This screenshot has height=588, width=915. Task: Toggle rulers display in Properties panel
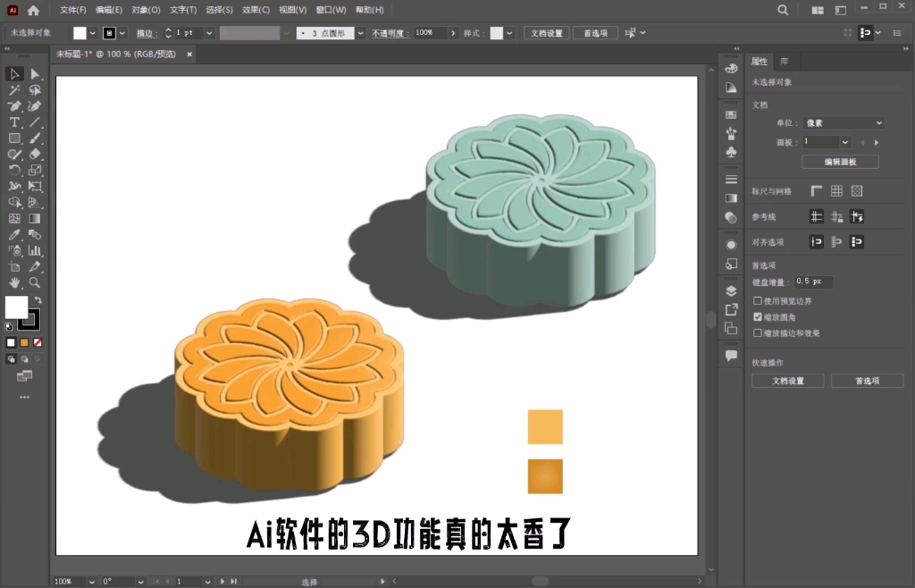point(817,190)
